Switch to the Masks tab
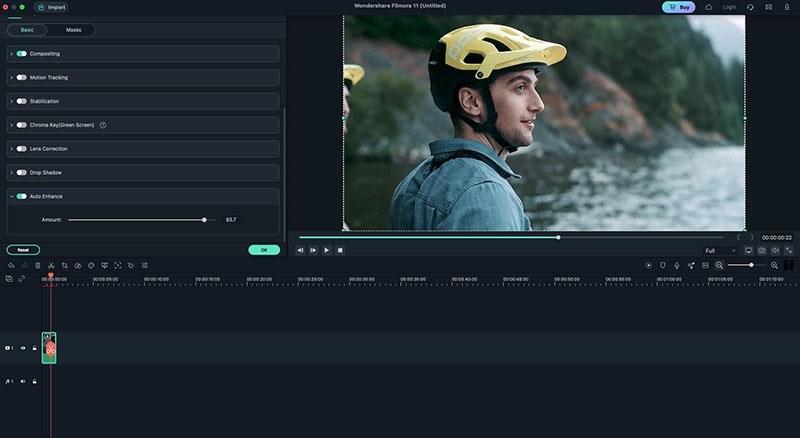 73,30
